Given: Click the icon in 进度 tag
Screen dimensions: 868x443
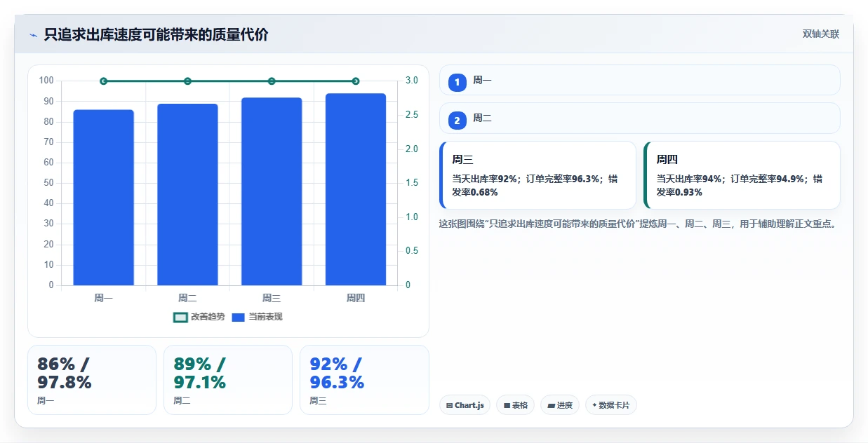Looking at the screenshot, I should [x=552, y=405].
